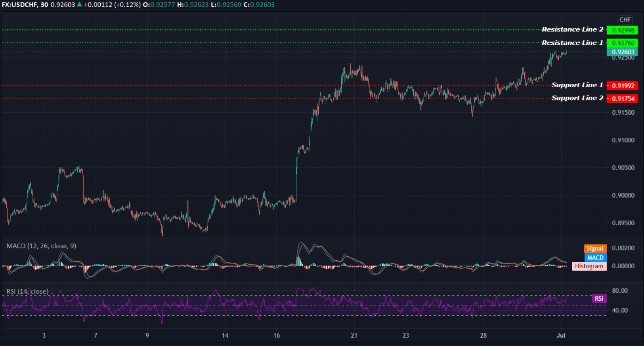Click the date 28 on the time axis
This screenshot has width=644, height=346.
tap(483, 336)
